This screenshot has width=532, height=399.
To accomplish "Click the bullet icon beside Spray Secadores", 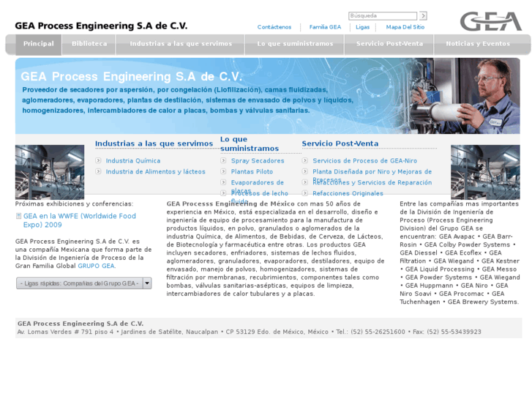I will click(223, 160).
